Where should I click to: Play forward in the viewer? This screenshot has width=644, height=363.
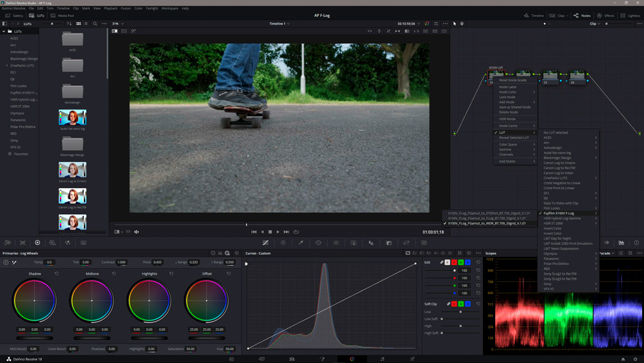278,232
